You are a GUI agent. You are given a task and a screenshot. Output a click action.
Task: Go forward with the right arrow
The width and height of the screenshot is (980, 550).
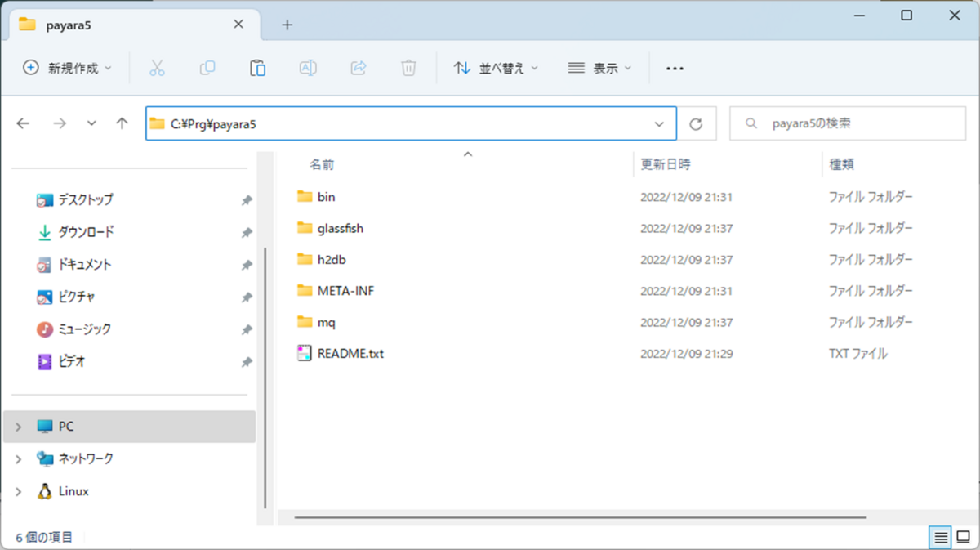[59, 123]
